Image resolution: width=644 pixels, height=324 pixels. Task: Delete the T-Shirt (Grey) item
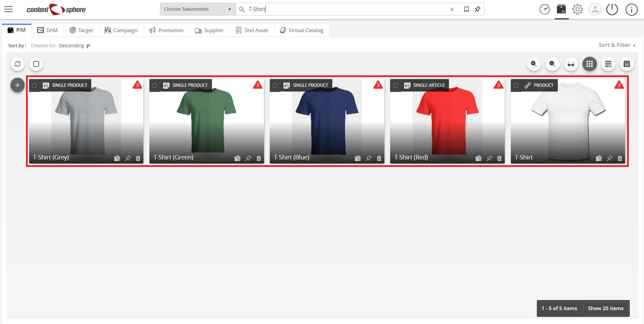point(138,158)
